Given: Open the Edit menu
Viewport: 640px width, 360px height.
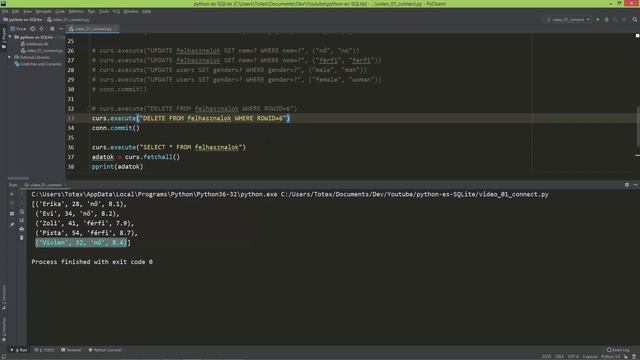Looking at the screenshot, I should (16, 11).
